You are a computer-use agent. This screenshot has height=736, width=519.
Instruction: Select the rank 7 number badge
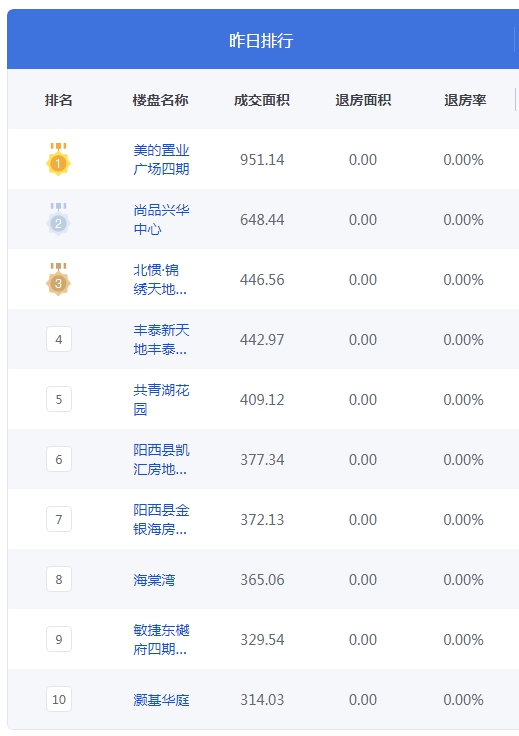click(59, 520)
